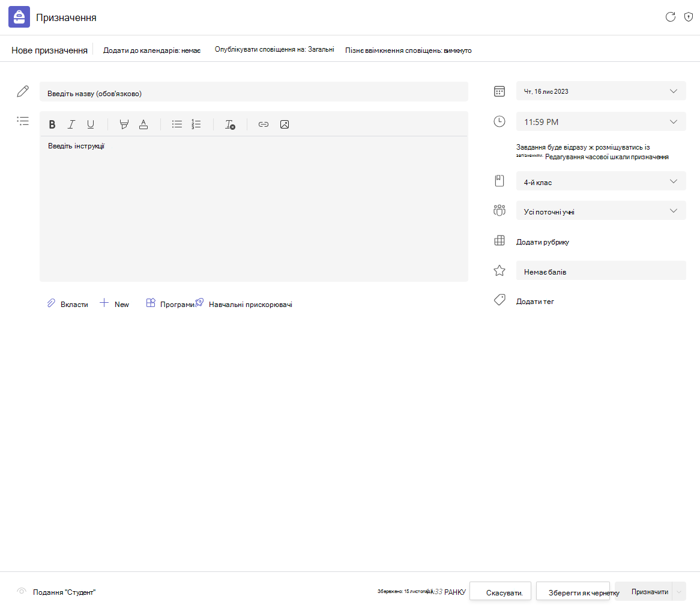Image resolution: width=700 pixels, height=605 pixels.
Task: Click Редагування часової шкали призначення link
Action: [607, 157]
